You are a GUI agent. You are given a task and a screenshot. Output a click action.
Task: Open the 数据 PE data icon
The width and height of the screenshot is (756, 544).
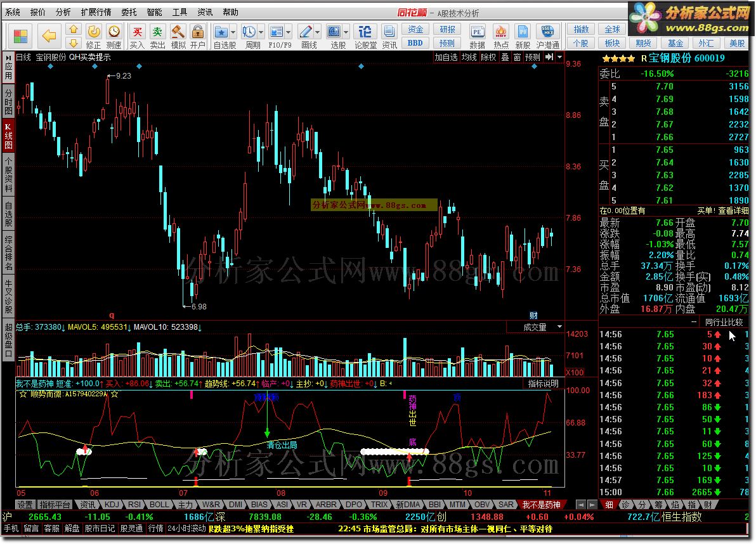(477, 37)
